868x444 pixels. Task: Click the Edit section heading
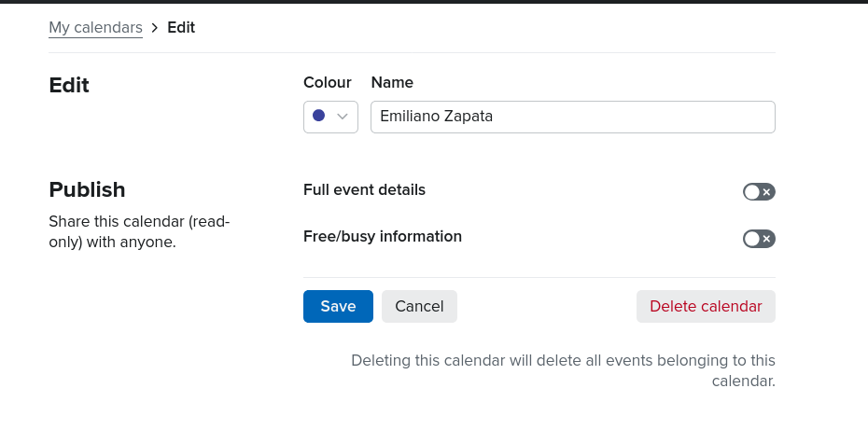tap(69, 85)
